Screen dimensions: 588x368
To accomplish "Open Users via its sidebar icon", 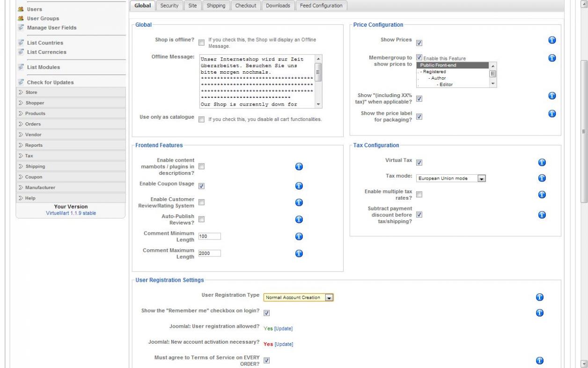I will (21, 9).
